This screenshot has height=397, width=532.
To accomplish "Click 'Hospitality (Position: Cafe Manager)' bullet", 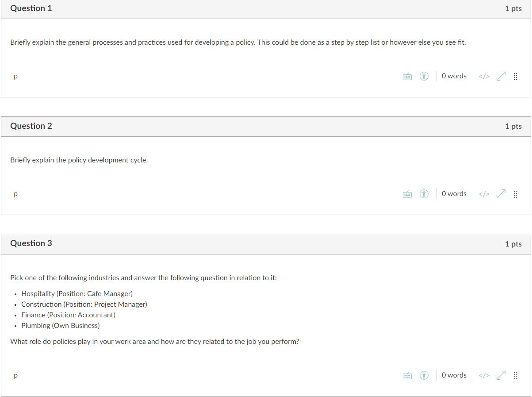I will click(77, 294).
